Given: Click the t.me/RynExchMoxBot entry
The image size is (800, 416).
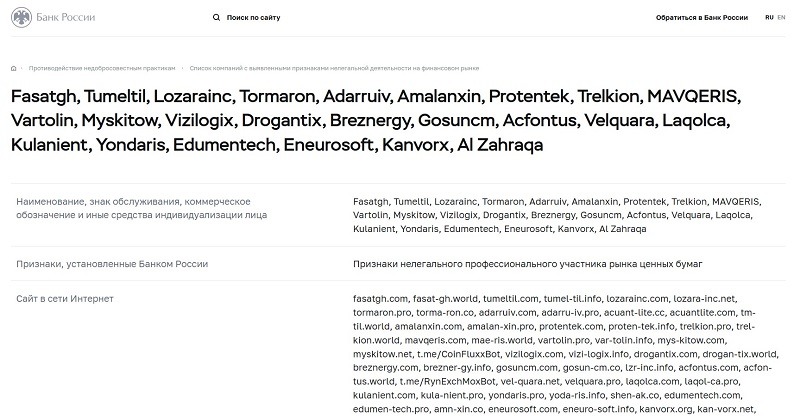Looking at the screenshot, I should tap(447, 381).
